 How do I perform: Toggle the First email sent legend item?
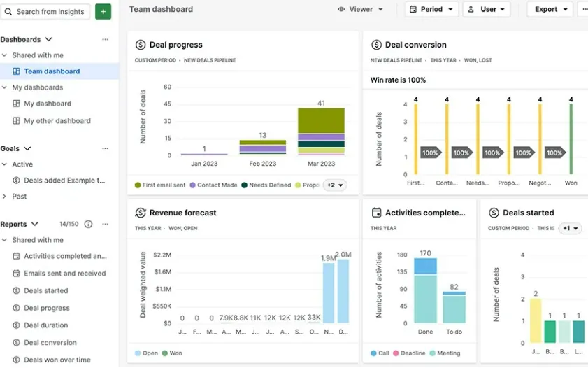[160, 185]
